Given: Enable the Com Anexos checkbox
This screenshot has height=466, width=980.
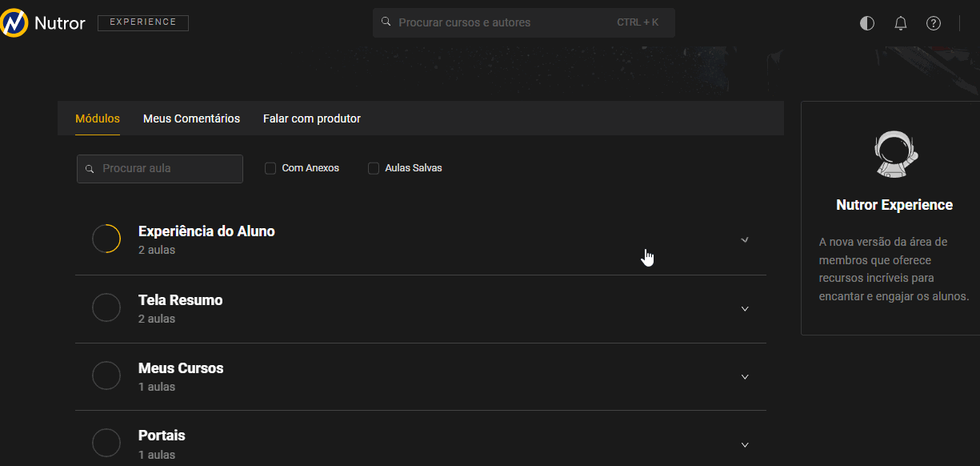Looking at the screenshot, I should pos(270,168).
